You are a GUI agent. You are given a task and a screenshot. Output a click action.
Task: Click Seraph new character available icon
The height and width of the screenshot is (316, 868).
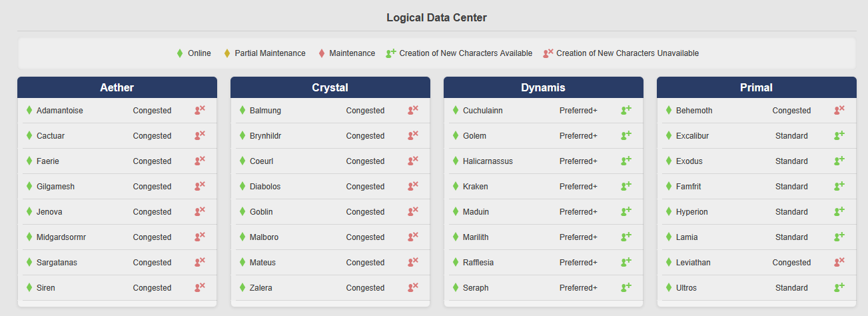tap(626, 288)
